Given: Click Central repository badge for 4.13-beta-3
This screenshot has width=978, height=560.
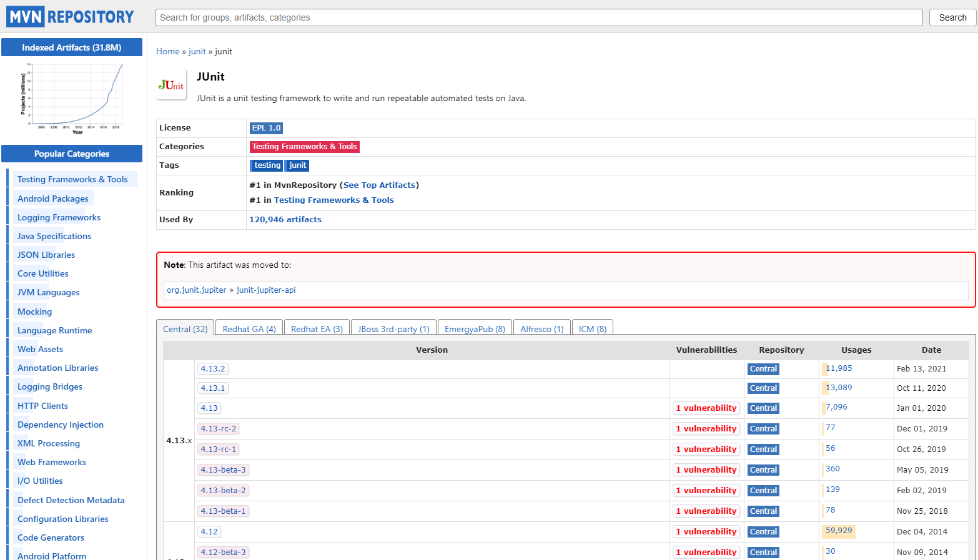Looking at the screenshot, I should (763, 470).
